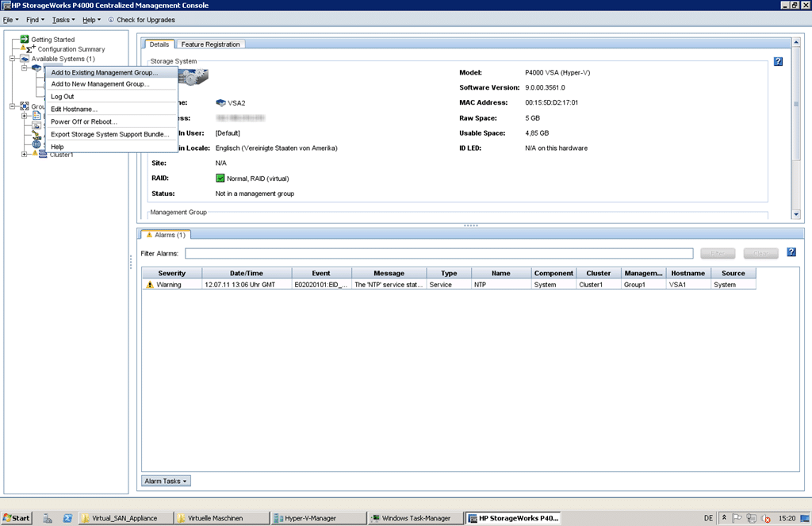Screen dimensions: 812x526
Task: Select Help in the context menu
Action: 111,147
